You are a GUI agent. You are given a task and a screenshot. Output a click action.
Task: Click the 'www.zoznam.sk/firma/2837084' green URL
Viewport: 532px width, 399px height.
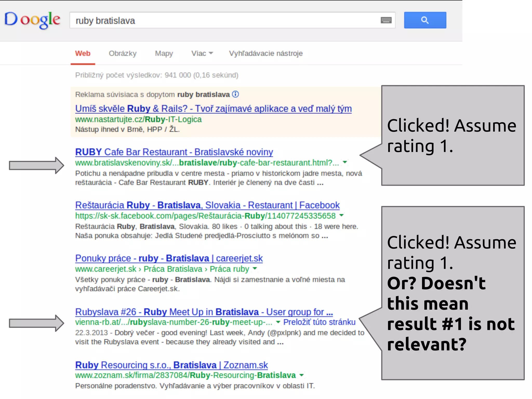185,375
